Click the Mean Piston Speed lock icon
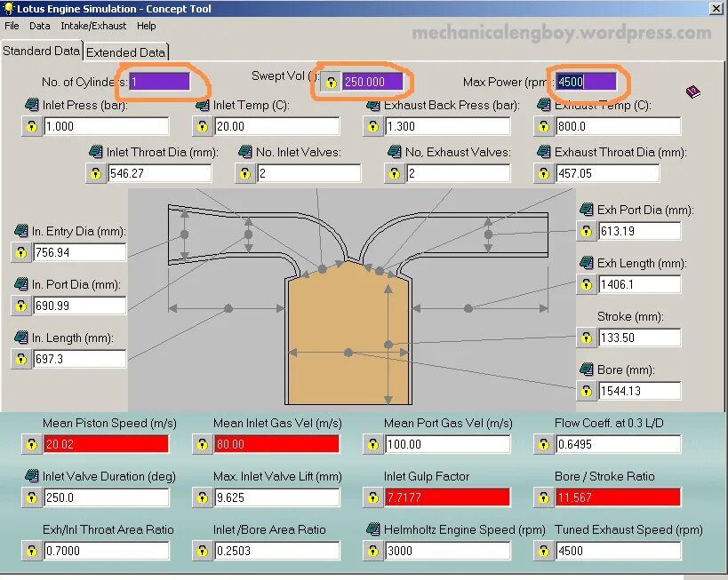This screenshot has height=580, width=728. [x=32, y=444]
